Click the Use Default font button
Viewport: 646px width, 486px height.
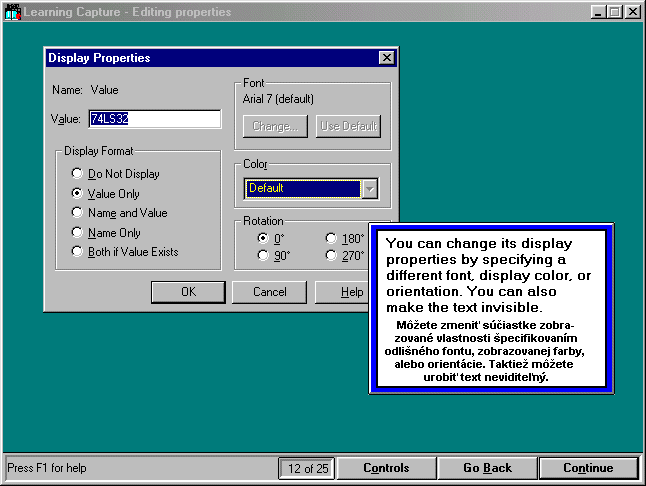click(x=348, y=127)
